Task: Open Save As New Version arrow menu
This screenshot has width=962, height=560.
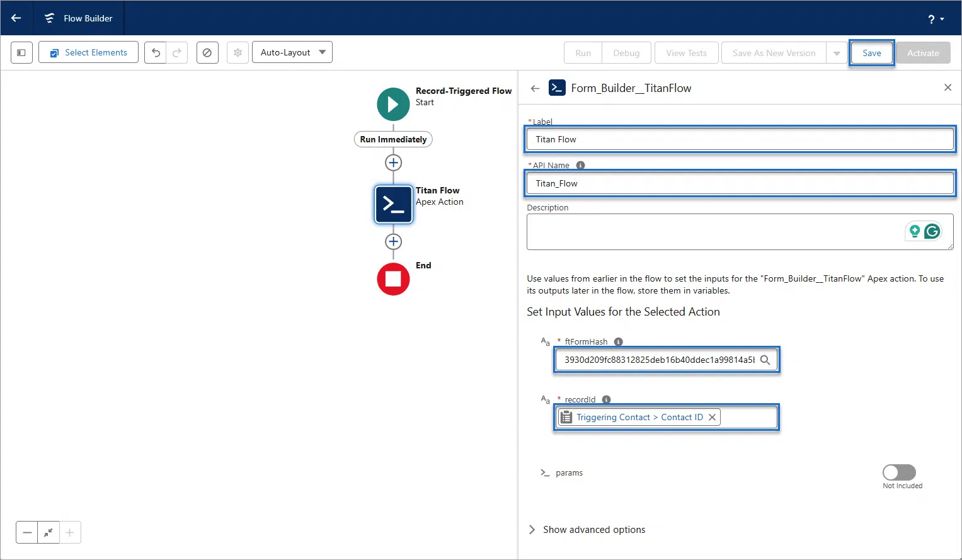Action: coord(837,54)
